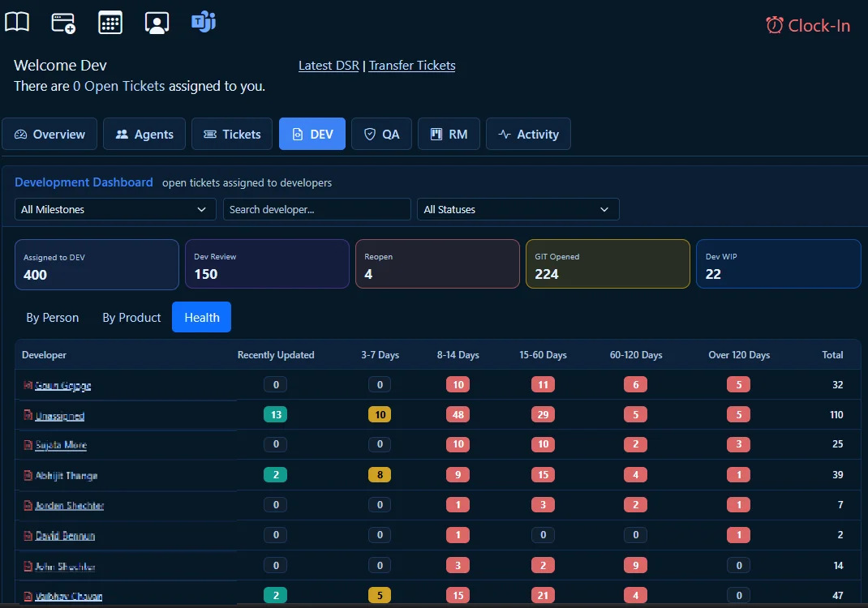Image resolution: width=868 pixels, height=608 pixels.
Task: Launch the Microsoft Teams icon
Action: tap(203, 22)
